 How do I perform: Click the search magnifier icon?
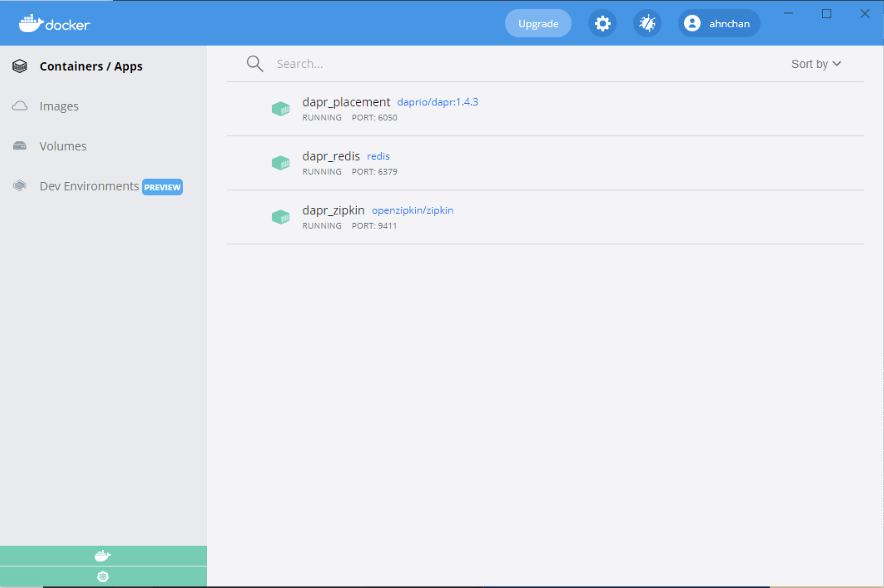coord(254,63)
